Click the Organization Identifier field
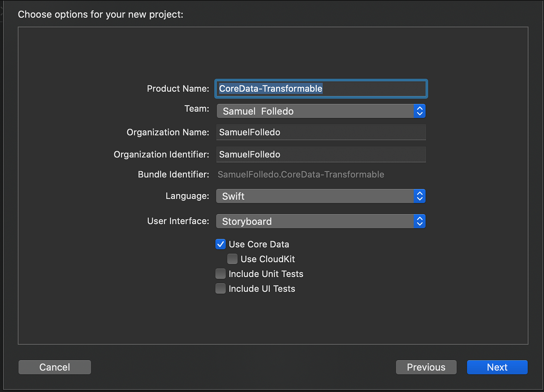Screen dimensions: 544x392 [x=320, y=155]
